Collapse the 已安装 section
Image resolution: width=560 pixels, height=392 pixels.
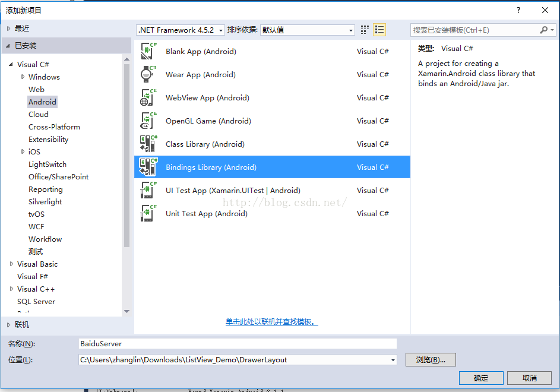[x=8, y=46]
